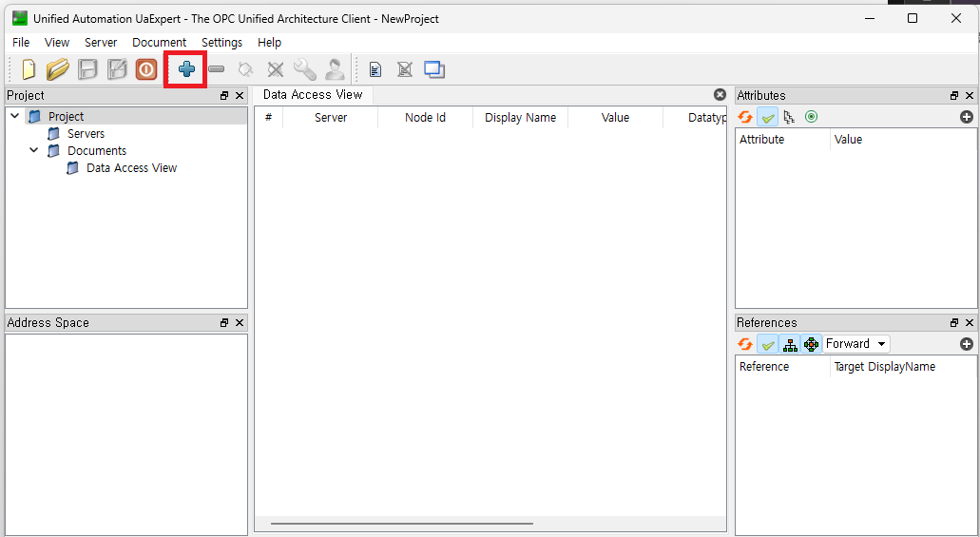
Task: Remove server using the gray minus icon
Action: tap(217, 69)
